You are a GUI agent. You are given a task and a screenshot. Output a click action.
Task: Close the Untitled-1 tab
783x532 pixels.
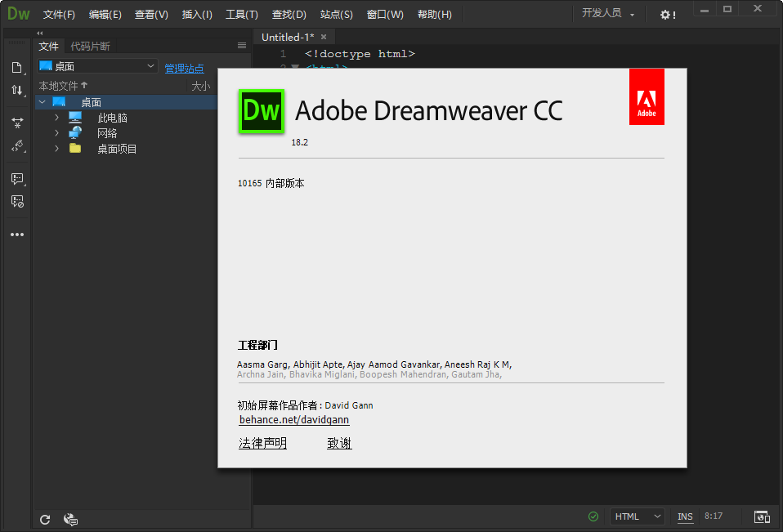[324, 37]
